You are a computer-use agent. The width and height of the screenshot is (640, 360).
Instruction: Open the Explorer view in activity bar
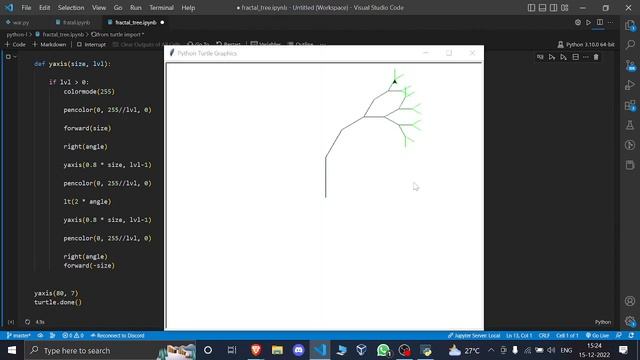coord(630,25)
